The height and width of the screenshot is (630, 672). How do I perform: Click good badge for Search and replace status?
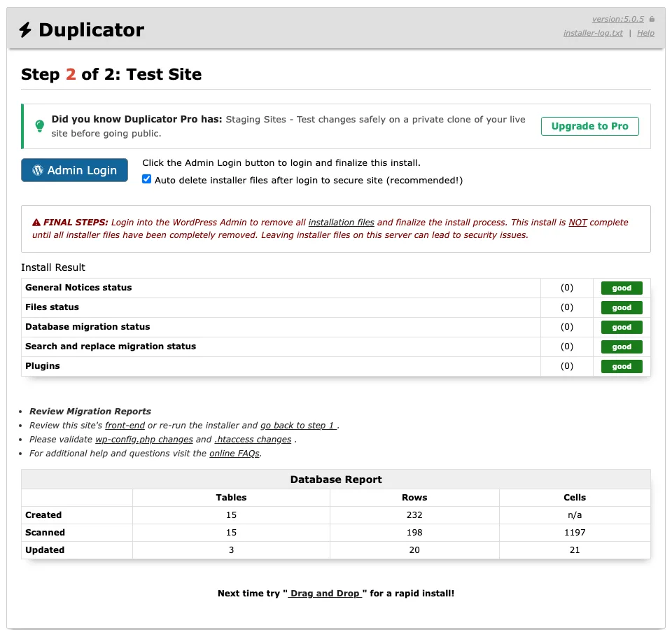pyautogui.click(x=622, y=346)
